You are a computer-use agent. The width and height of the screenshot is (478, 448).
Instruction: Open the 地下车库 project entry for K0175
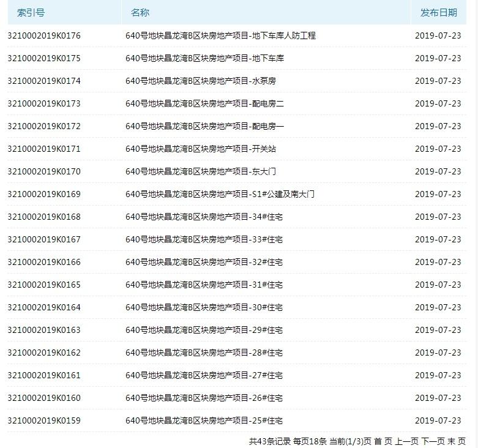(204, 58)
